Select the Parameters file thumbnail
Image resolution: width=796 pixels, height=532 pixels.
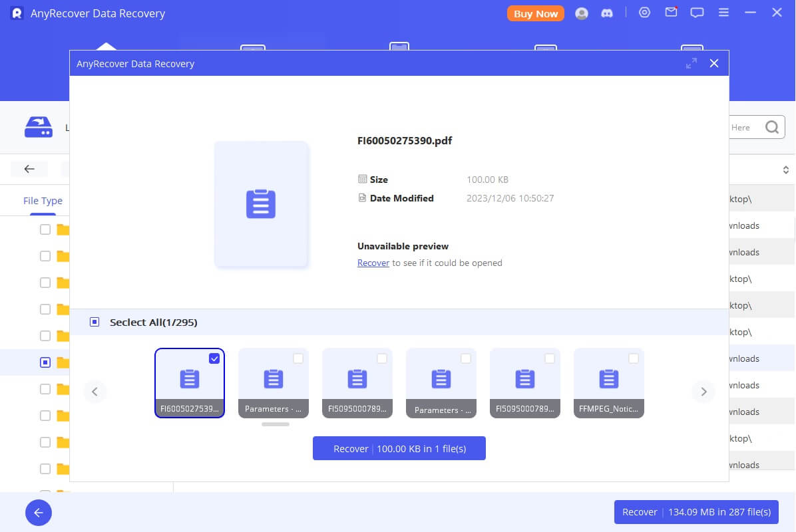pyautogui.click(x=274, y=379)
